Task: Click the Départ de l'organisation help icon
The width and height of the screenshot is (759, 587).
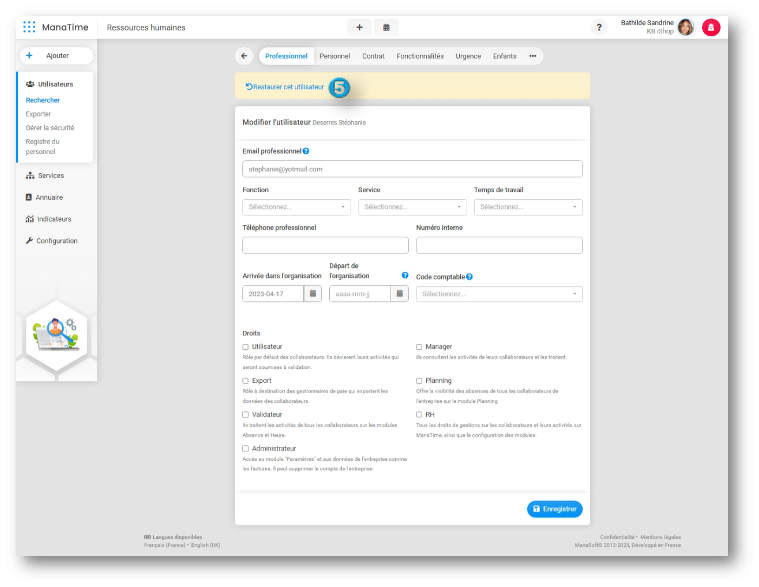Action: pyautogui.click(x=405, y=275)
